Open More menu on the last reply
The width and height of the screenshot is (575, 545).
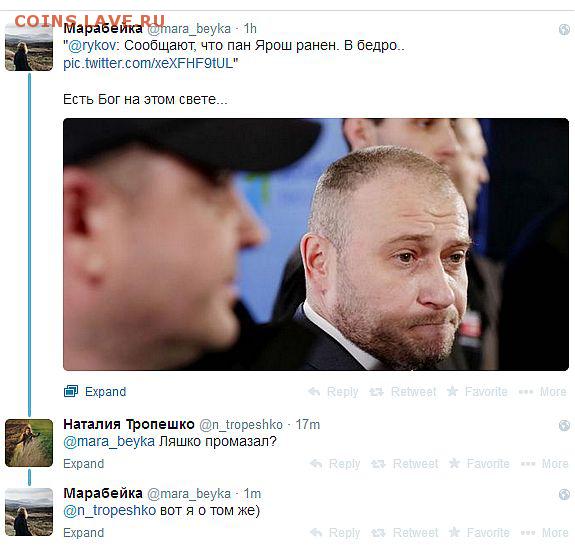click(x=545, y=533)
